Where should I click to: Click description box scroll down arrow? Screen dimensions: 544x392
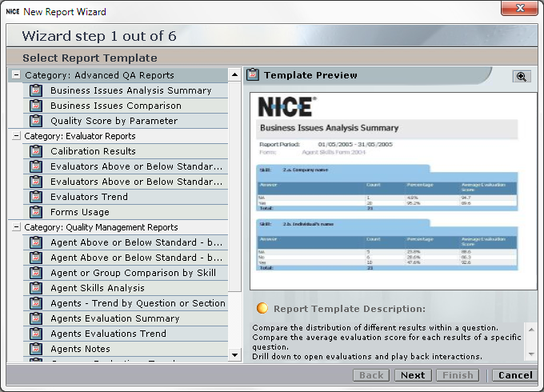[x=531, y=354]
